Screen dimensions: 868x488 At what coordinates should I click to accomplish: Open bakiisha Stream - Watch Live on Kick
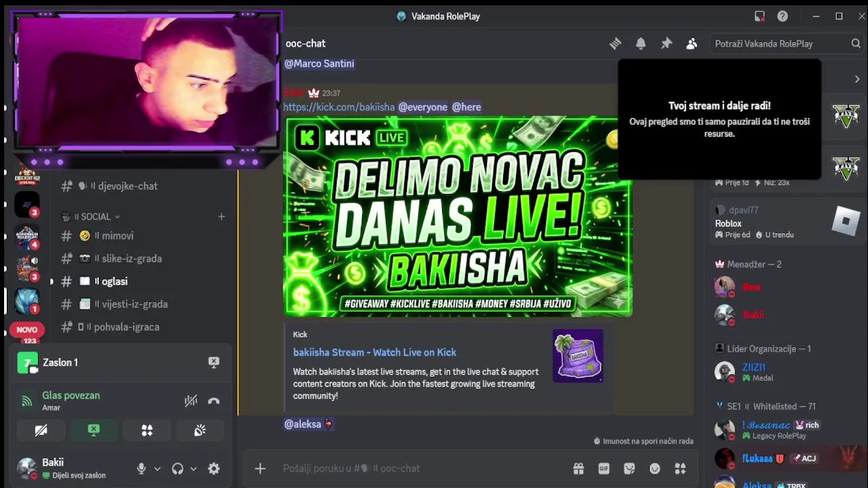374,352
